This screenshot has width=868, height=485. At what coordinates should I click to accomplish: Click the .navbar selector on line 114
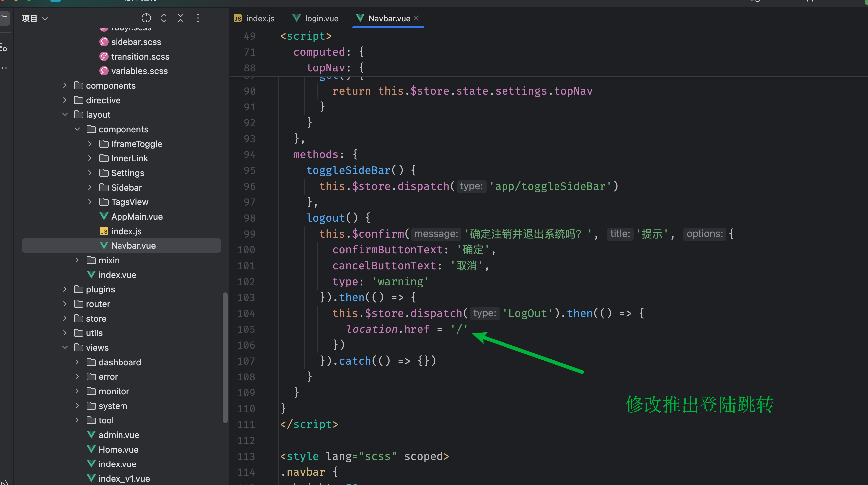(303, 472)
